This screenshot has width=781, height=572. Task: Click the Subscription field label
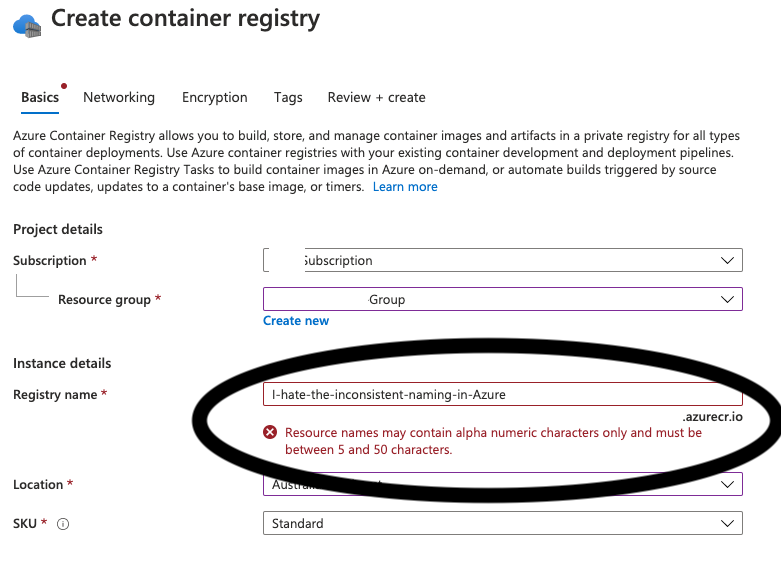[50, 260]
